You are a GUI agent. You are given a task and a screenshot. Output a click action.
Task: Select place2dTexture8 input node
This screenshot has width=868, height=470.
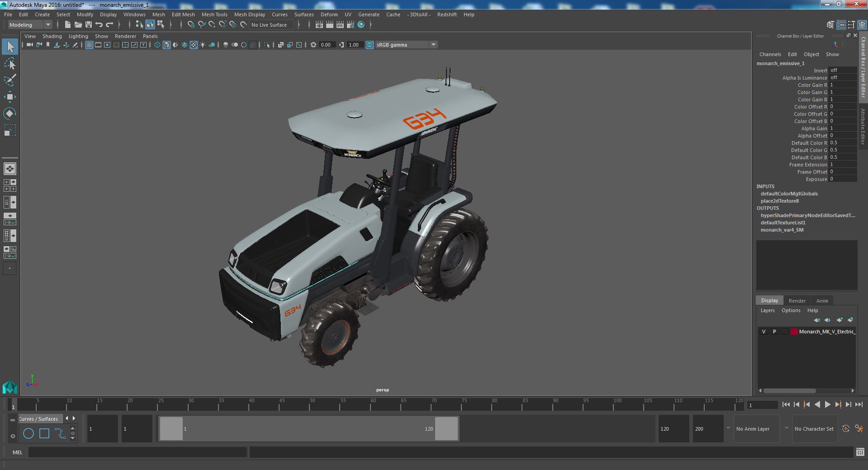point(780,201)
